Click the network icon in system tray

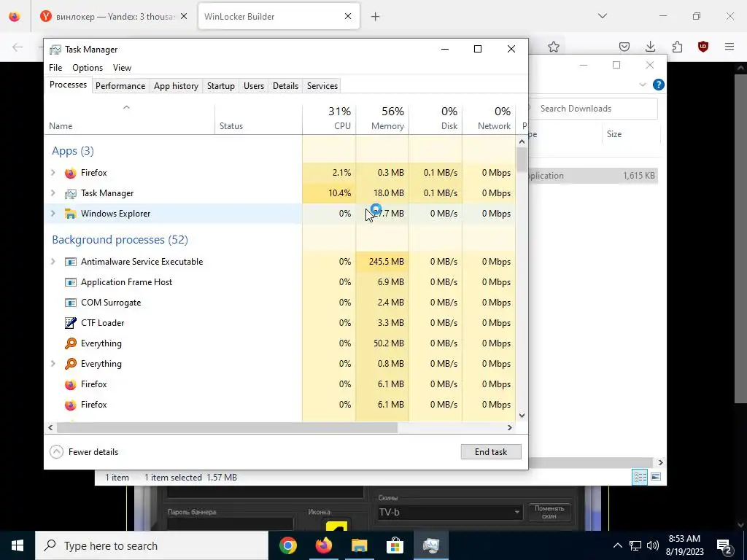(635, 545)
